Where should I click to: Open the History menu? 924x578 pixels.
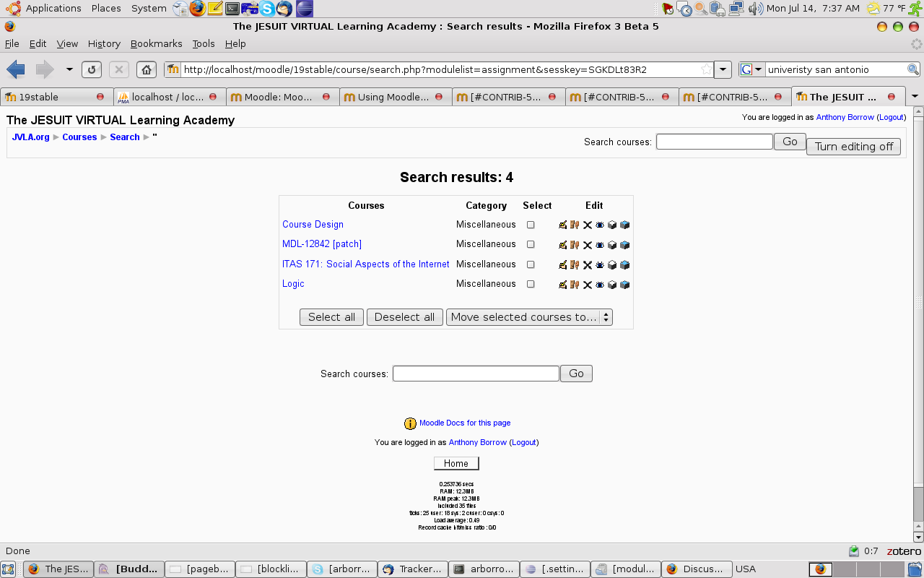point(104,43)
